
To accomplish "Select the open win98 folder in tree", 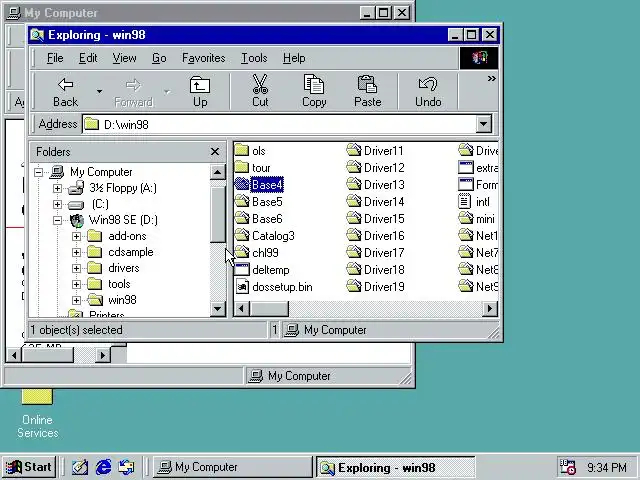I will (122, 300).
